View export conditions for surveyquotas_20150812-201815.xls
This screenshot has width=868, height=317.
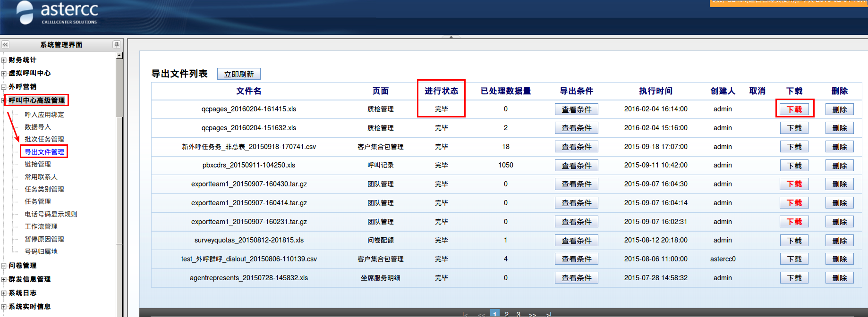point(576,241)
